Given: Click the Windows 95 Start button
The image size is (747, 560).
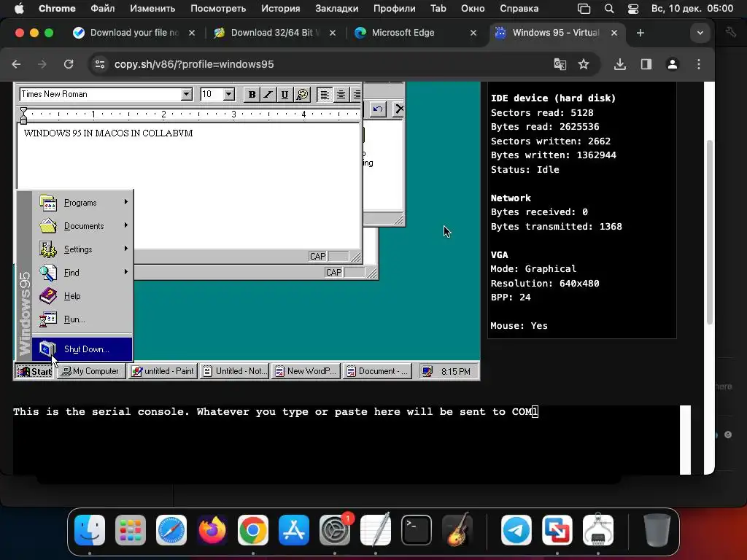Looking at the screenshot, I should [34, 371].
